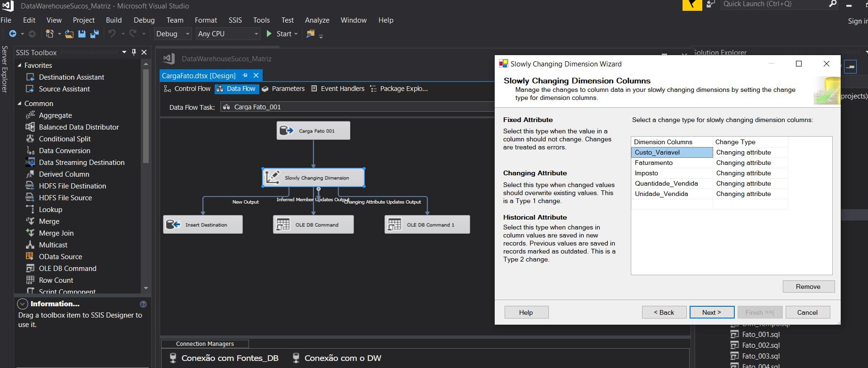Select the Destination Assistant icon
Screen dimensions: 868x368
(30, 77)
